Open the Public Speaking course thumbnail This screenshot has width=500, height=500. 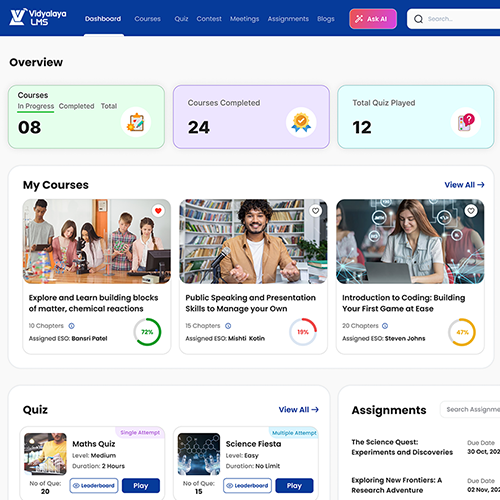pos(253,242)
